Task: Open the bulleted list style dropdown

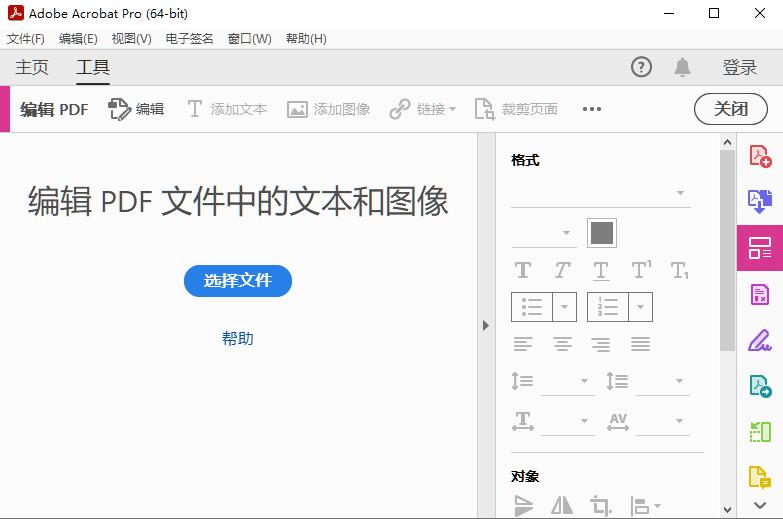Action: pyautogui.click(x=564, y=307)
